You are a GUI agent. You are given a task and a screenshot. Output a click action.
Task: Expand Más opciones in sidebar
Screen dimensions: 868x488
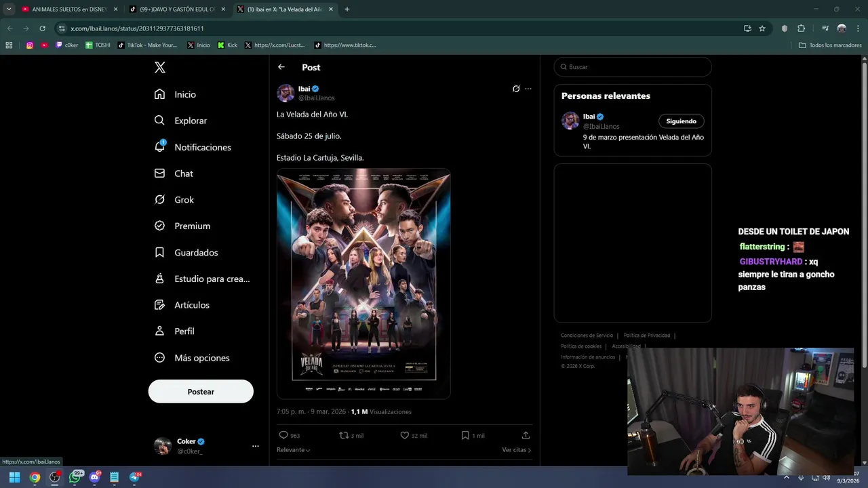point(192,358)
